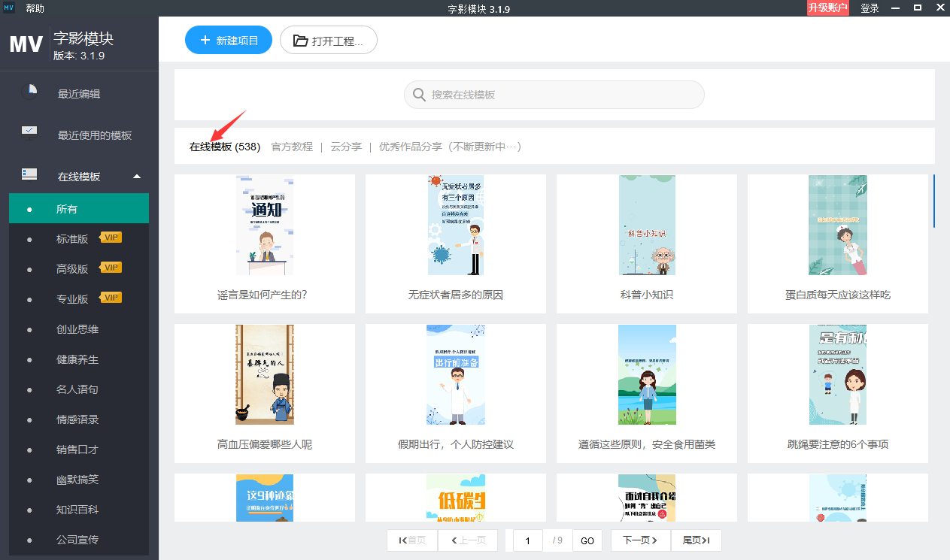This screenshot has width=950, height=560.
Task: Open the 科普小知识 template thumbnail
Action: [x=647, y=225]
